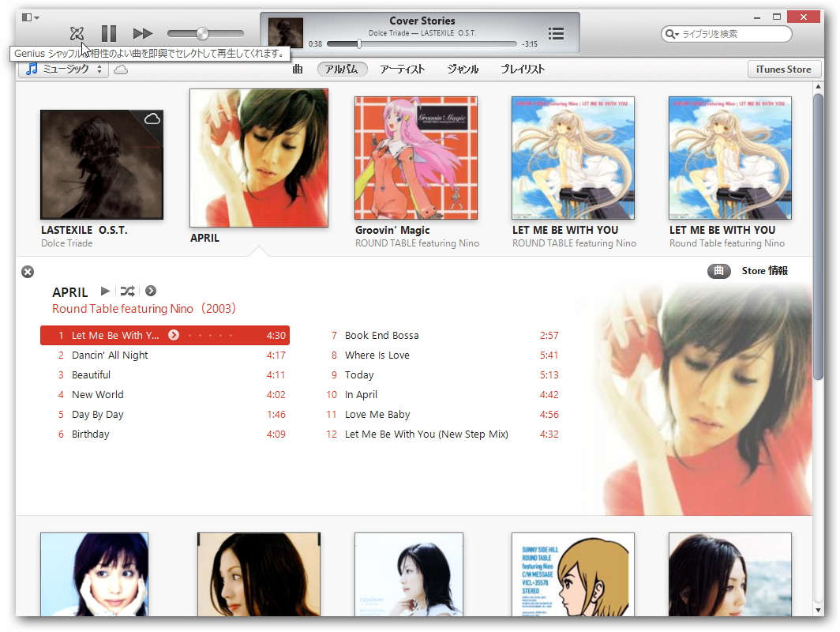Open the ジャンル tab
Screen dimensions: 840x632
click(463, 70)
